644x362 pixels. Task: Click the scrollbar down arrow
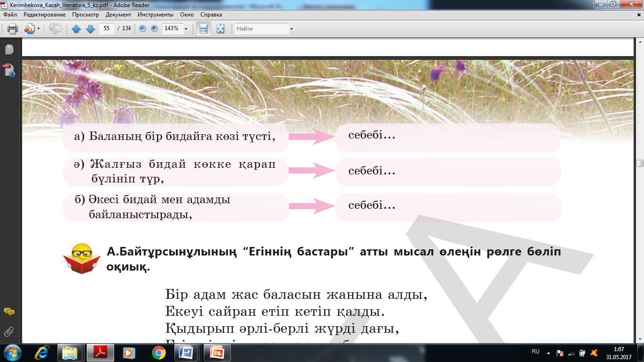[640, 339]
